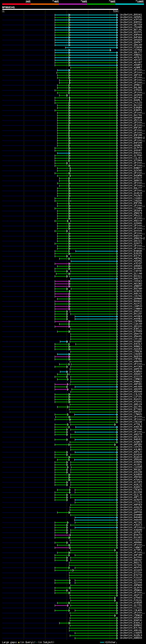Select the UniRef100_Q84JA9 label
The width and height of the screenshot is (146, 644).
coord(131,45)
